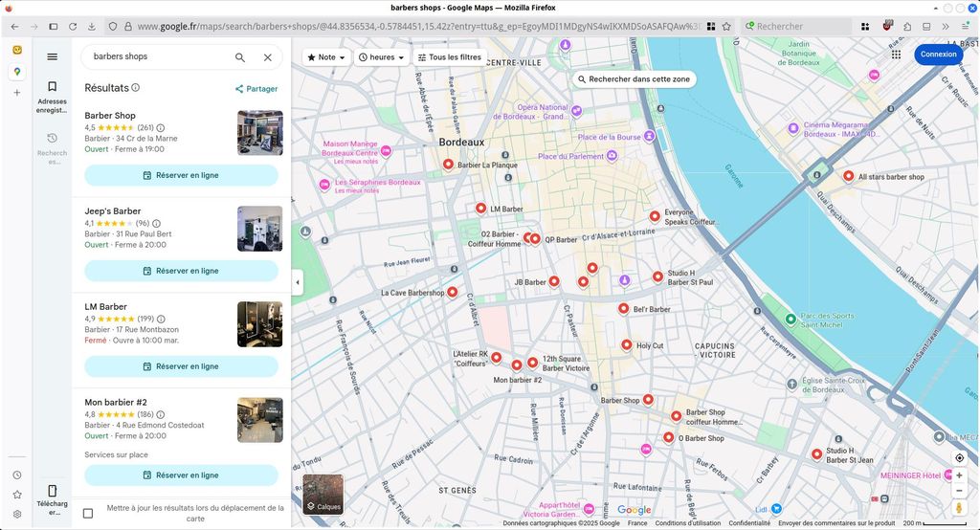Open Barber Shop listing photo
This screenshot has width=980, height=530.
pyautogui.click(x=260, y=133)
